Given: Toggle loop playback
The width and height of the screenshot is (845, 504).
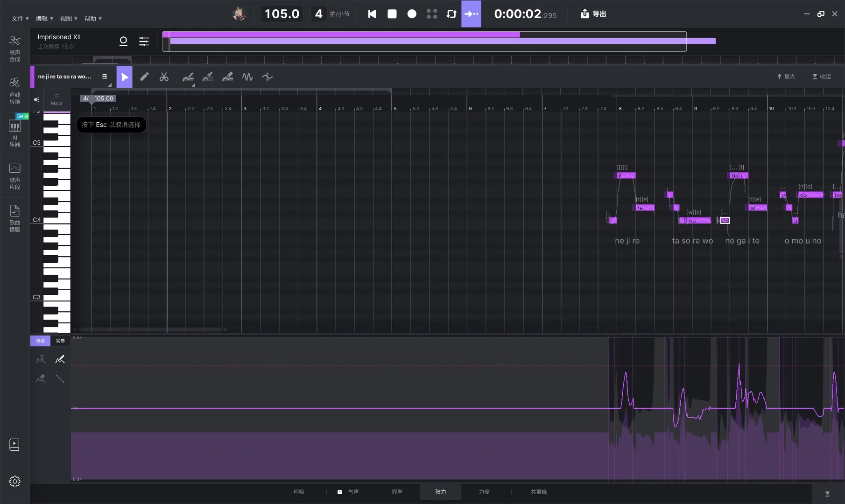Looking at the screenshot, I should click(451, 14).
